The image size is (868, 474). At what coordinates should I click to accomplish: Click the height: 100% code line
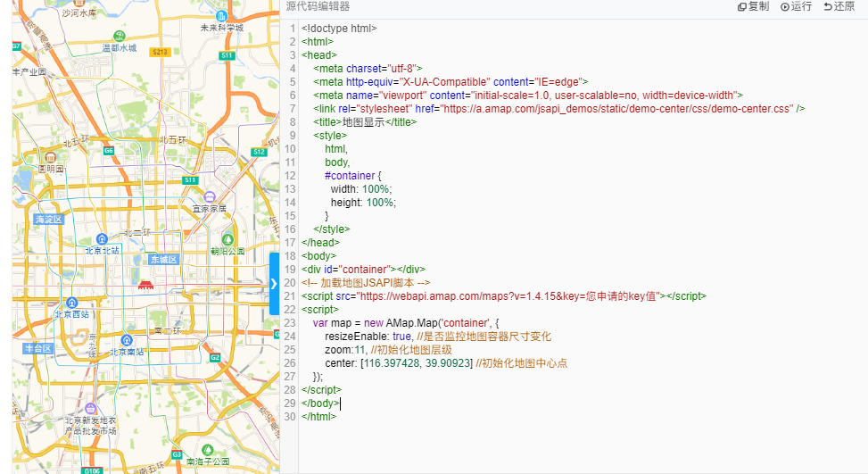tap(363, 202)
